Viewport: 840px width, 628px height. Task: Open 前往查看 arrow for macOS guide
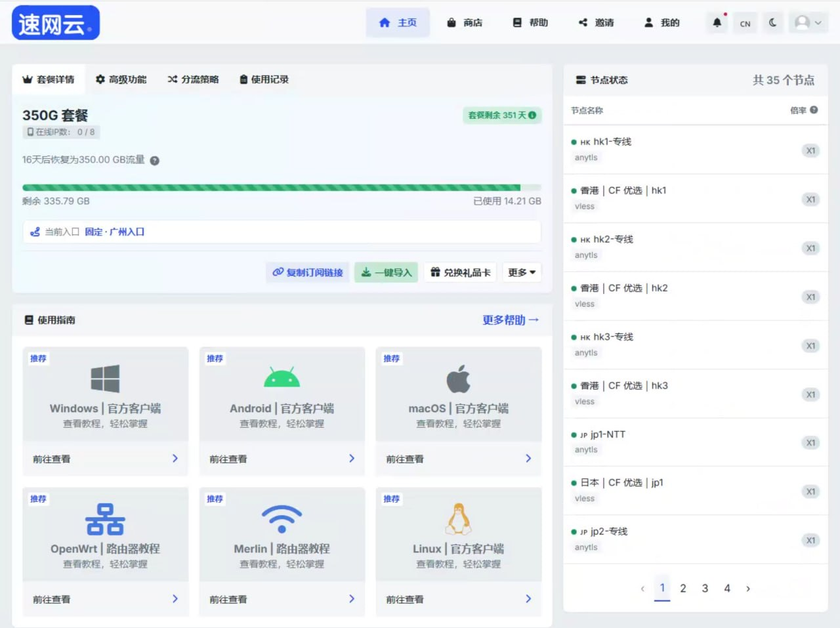(528, 459)
